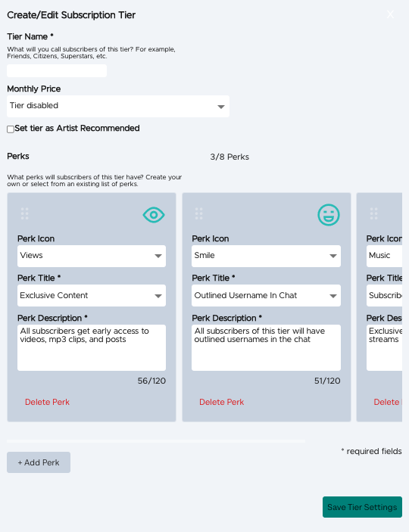The image size is (409, 532).
Task: Click the early access perk description textbox
Action: coord(92,348)
